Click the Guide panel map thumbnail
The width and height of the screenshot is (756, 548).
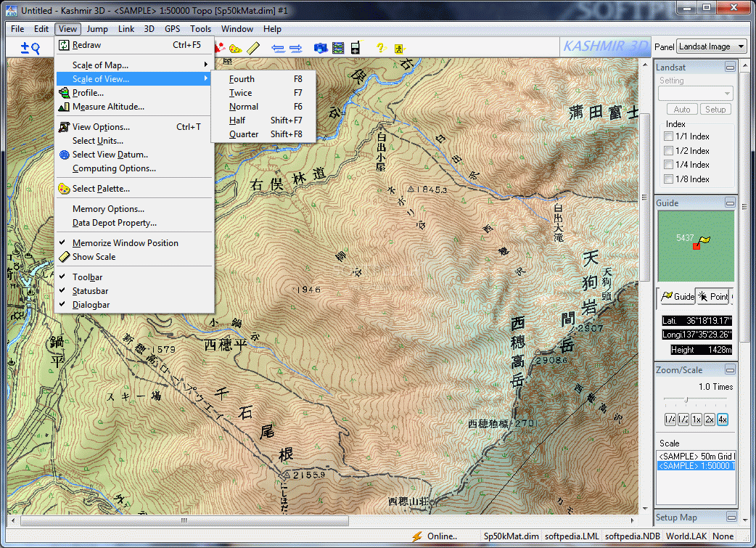(x=696, y=246)
